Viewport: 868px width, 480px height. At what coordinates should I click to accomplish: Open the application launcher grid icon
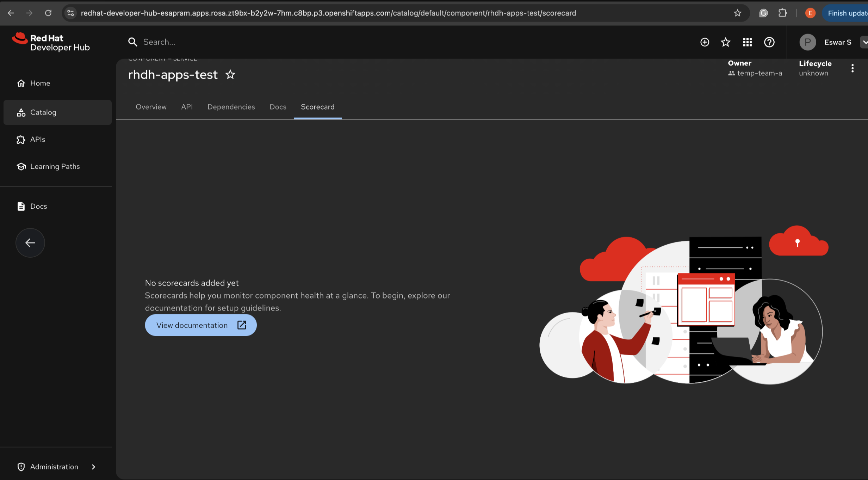coord(747,42)
